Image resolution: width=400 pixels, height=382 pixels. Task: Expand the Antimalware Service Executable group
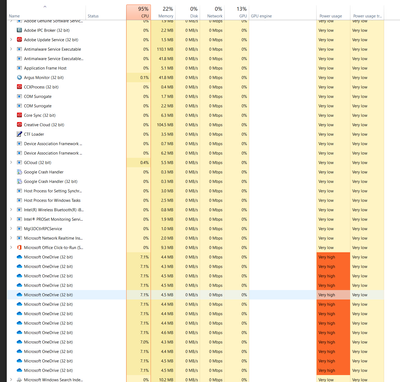pos(11,49)
